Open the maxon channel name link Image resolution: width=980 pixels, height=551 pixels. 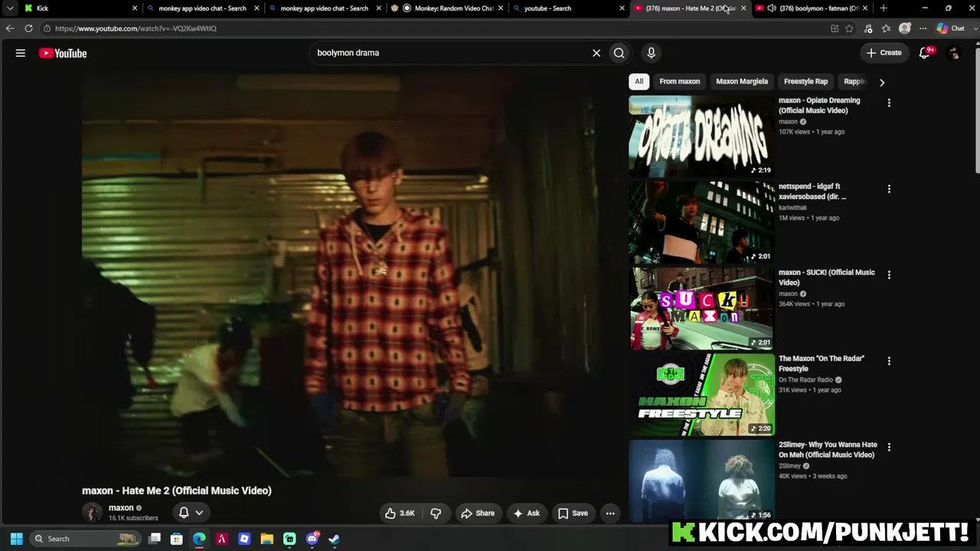[x=121, y=508]
